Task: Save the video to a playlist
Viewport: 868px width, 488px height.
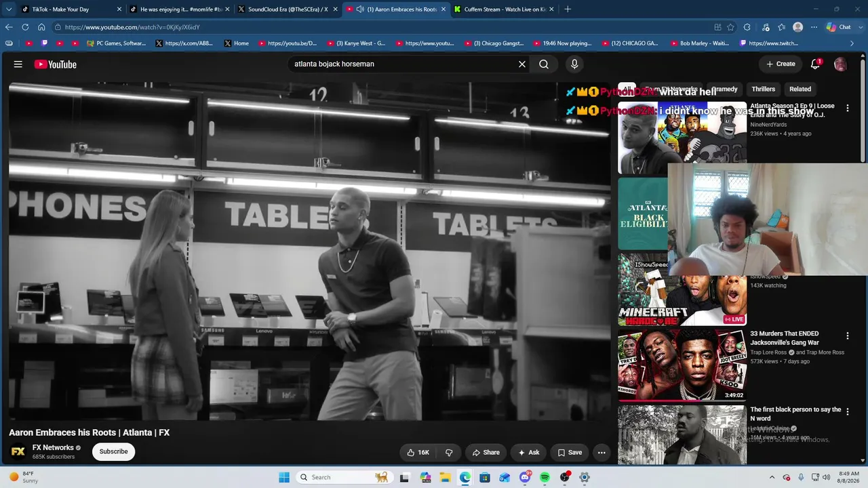Action: tap(570, 453)
